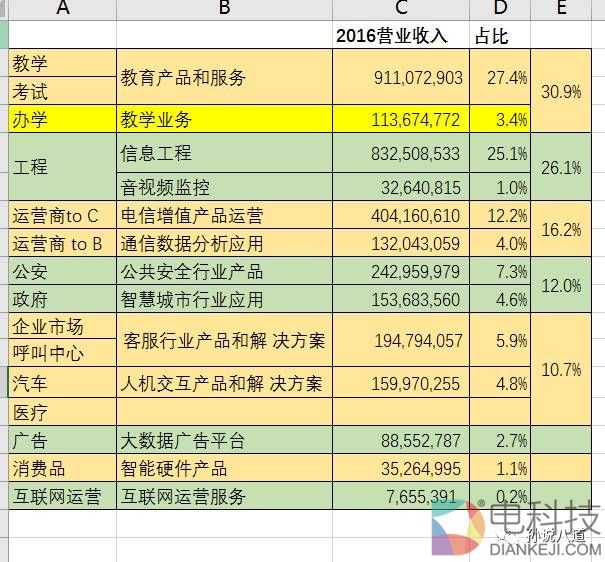Select column B header
Screen dimensions: 605x562
click(224, 9)
